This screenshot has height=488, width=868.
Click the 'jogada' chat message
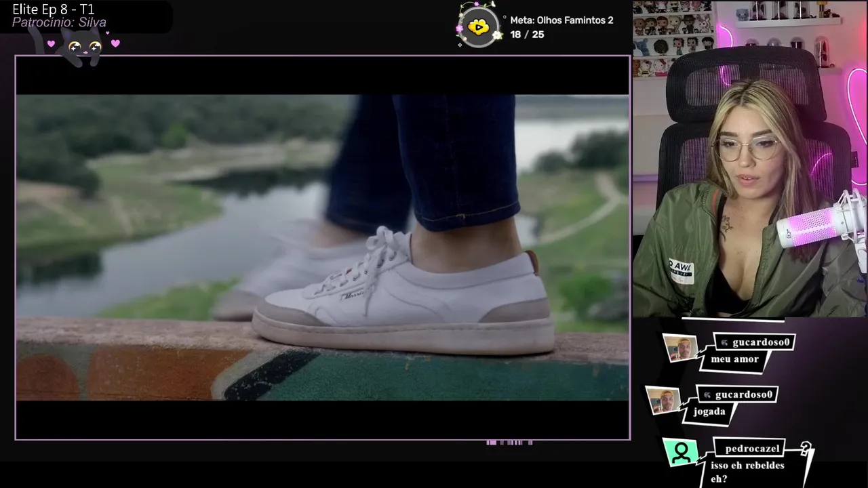tap(709, 411)
